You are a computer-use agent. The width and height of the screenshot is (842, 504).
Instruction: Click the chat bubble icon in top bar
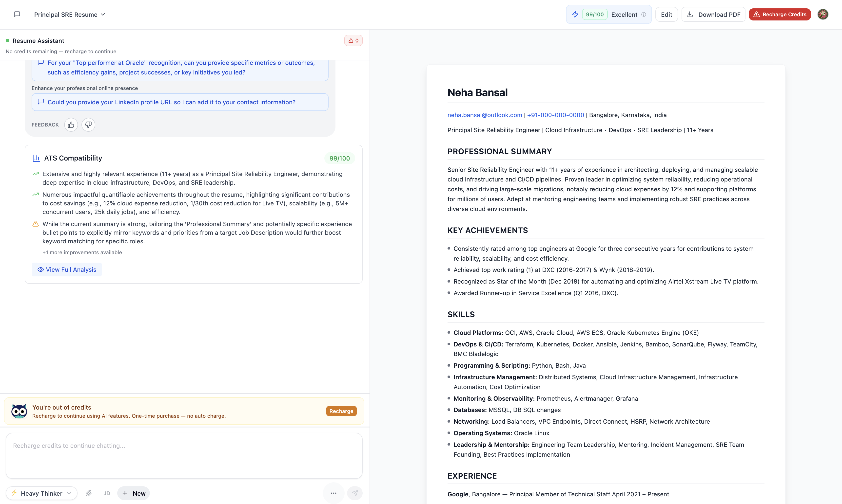pos(17,14)
